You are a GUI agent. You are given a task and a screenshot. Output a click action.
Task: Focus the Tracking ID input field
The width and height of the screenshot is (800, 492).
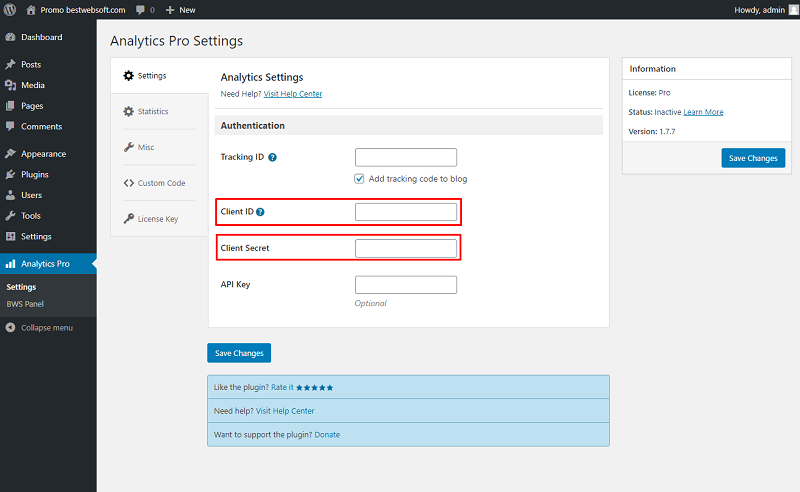(406, 157)
